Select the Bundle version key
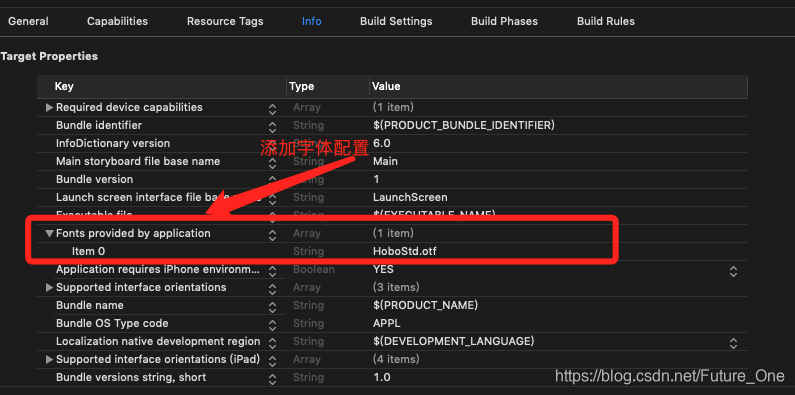The image size is (795, 395). pos(94,179)
